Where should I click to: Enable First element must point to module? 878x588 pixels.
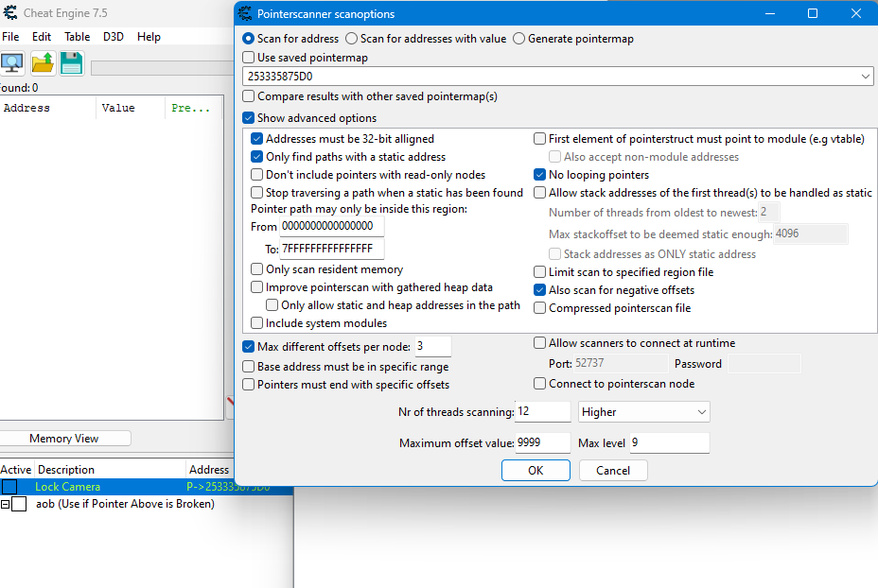539,138
